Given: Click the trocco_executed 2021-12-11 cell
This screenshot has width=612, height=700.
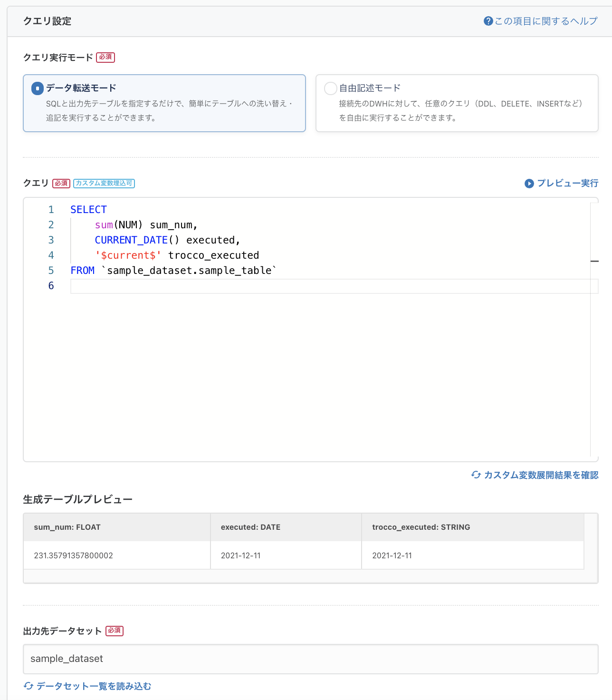Looking at the screenshot, I should [473, 555].
